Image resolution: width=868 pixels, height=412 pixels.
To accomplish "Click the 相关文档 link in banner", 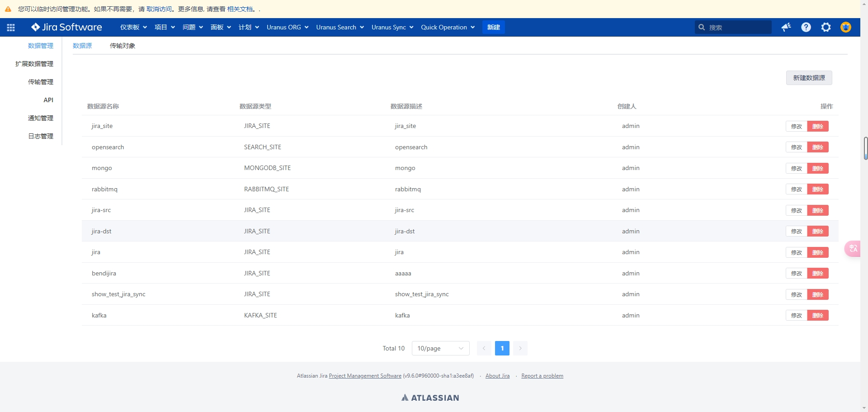I will pyautogui.click(x=240, y=9).
